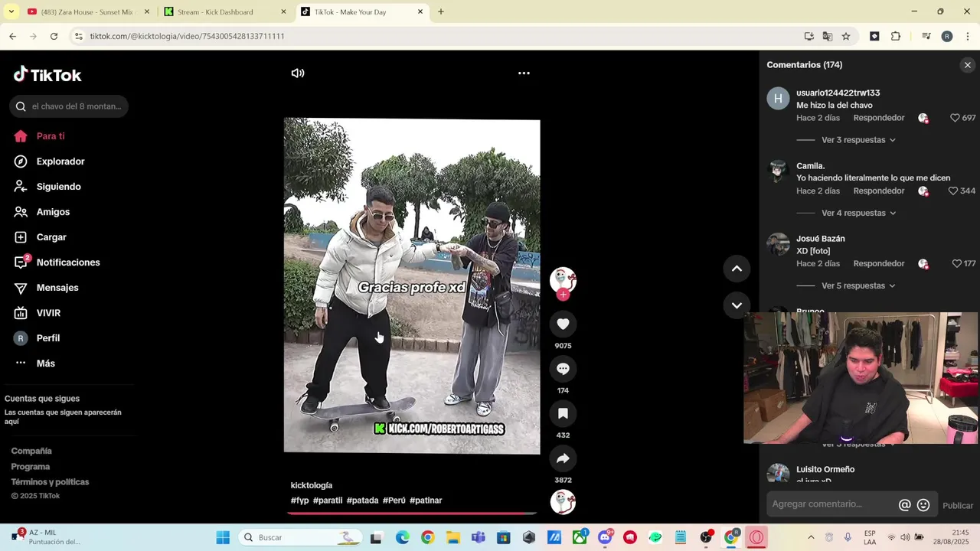Expand 'Términos y políticas' footer section
The image size is (980, 551).
point(50,482)
